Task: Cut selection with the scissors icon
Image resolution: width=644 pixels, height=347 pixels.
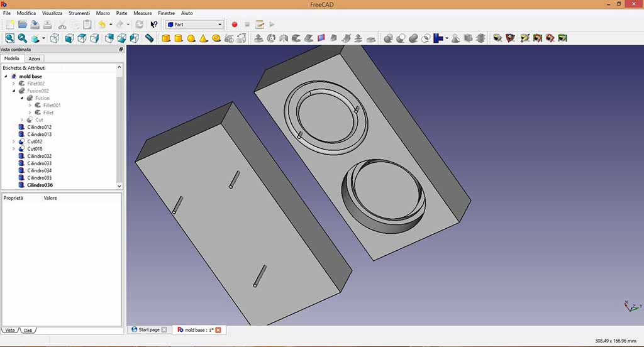Action: tap(62, 25)
